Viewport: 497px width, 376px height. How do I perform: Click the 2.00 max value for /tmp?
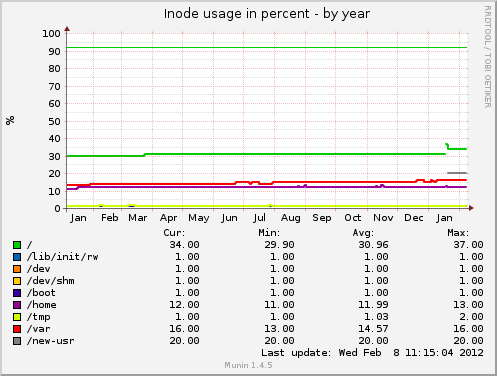click(x=471, y=317)
